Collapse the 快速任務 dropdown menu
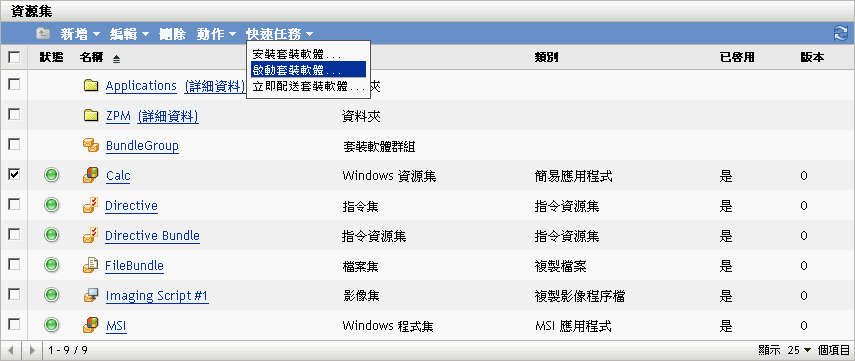Screen dimensions: 855x361 click(280, 34)
